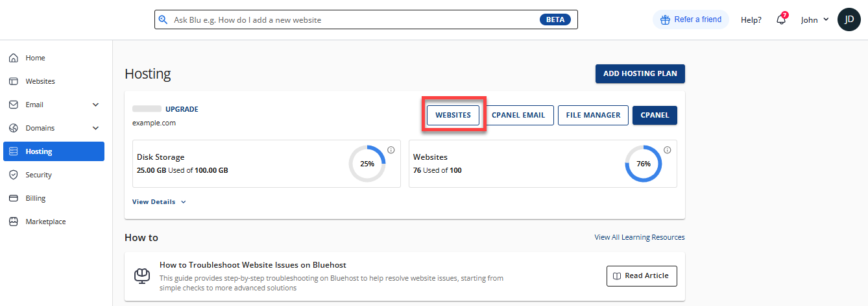Screen dimensions: 868x306
Task: Select Hosting in sidebar
Action: (54, 151)
